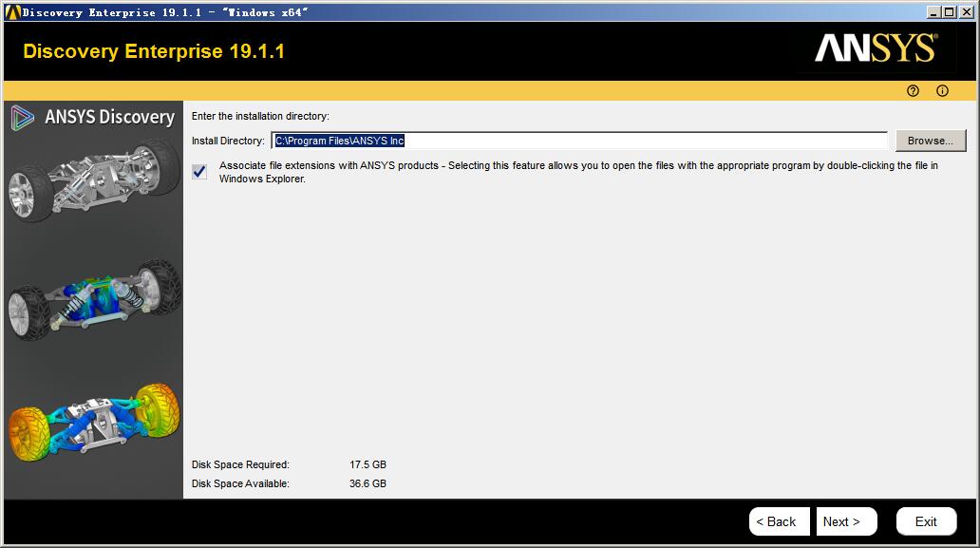Click Discovery Enterprise 19.1.1 heading
Viewport: 980px width, 548px height.
point(154,51)
